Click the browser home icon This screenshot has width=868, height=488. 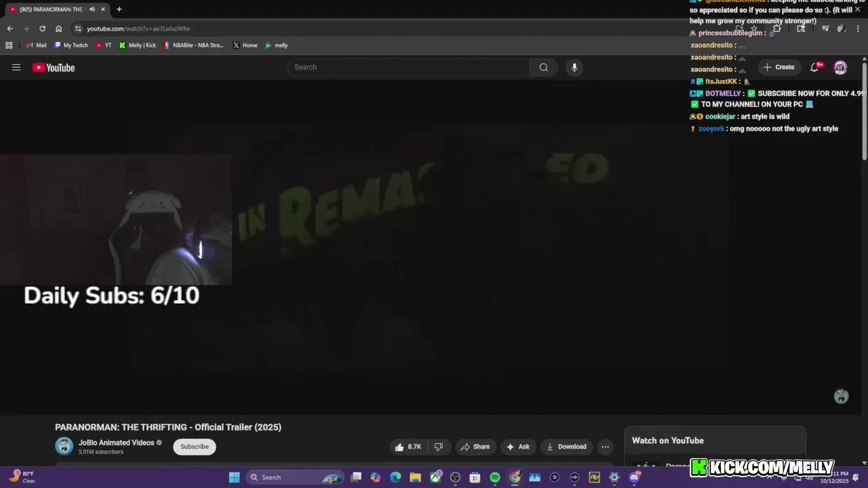59,28
